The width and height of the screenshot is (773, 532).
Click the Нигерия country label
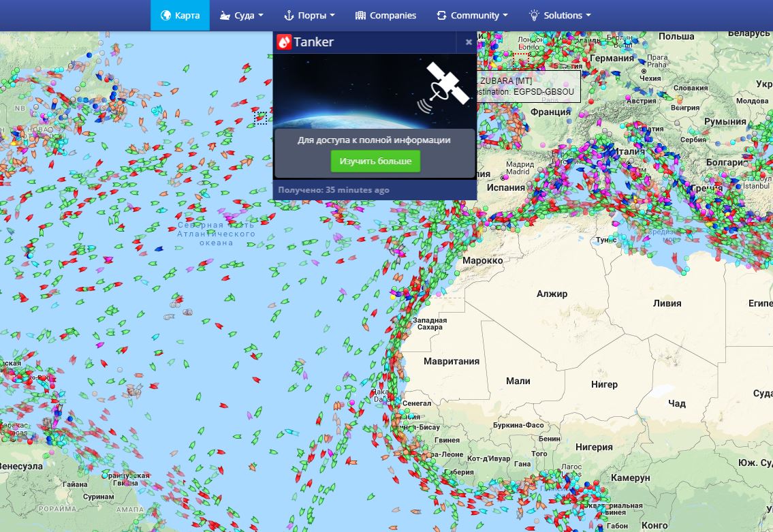(594, 448)
